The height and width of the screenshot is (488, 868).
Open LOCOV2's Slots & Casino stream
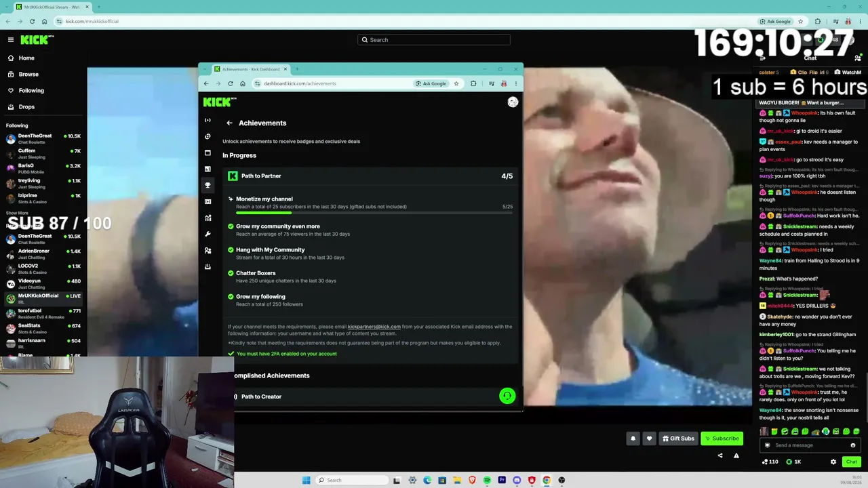43,269
